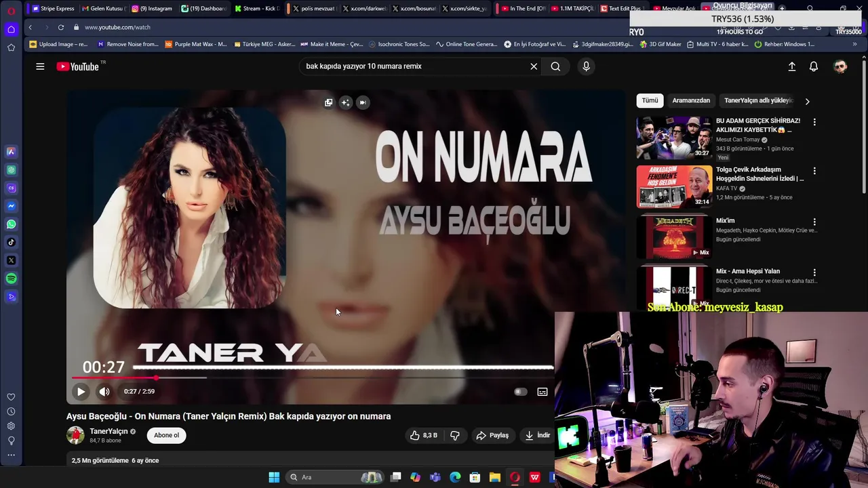Start voice search with the microphone icon
The width and height of the screenshot is (868, 488).
[586, 66]
